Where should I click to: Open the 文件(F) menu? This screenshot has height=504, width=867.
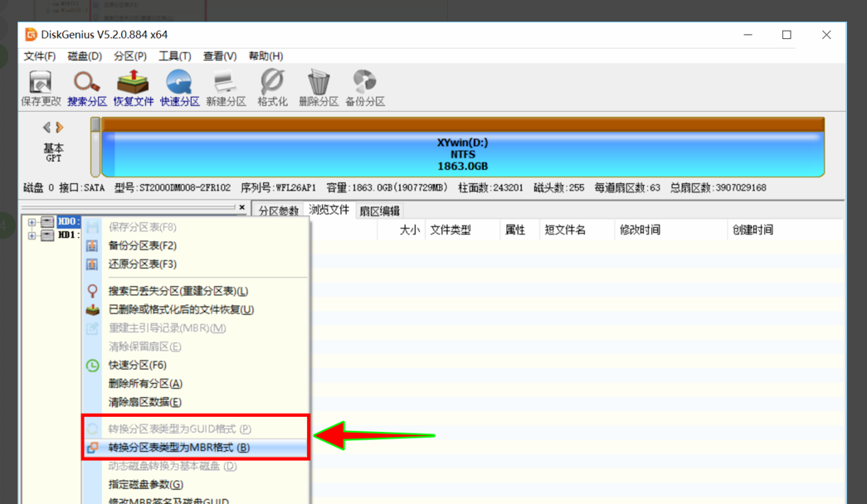[x=39, y=56]
